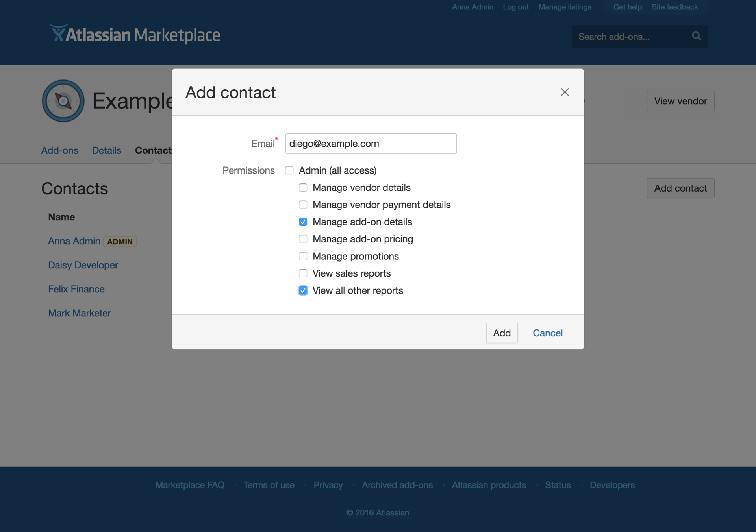Click the search magnifier icon
This screenshot has width=756, height=532.
697,36
